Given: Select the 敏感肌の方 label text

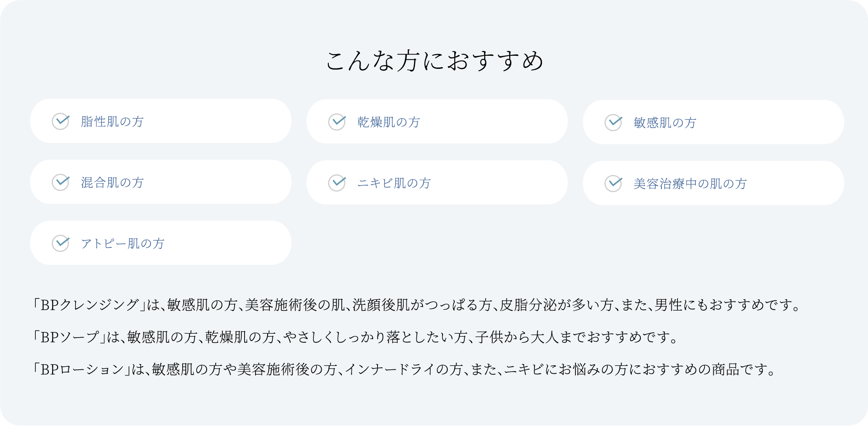Looking at the screenshot, I should [x=665, y=123].
